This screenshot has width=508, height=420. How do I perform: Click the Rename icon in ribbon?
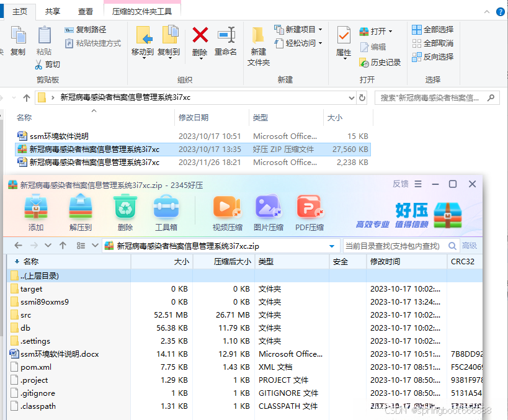coord(226,35)
